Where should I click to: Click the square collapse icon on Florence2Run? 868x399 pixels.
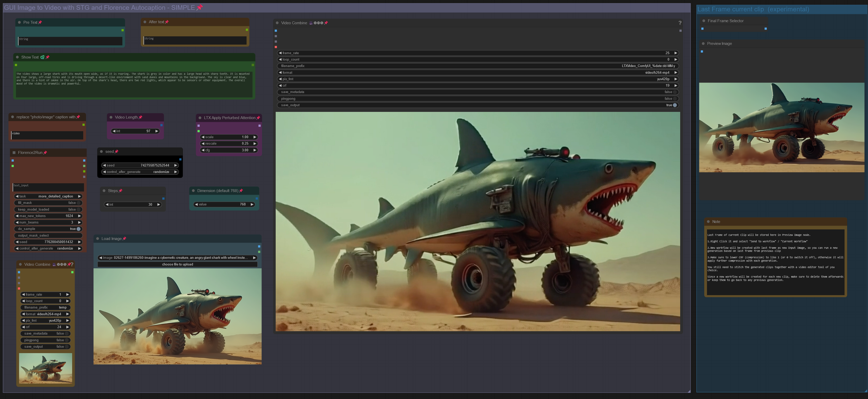pos(14,153)
